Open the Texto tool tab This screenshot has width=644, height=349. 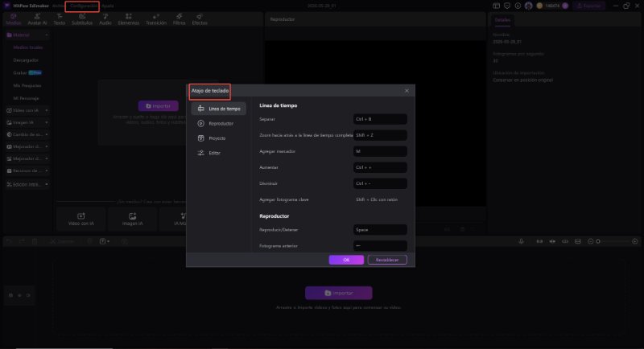tap(60, 19)
